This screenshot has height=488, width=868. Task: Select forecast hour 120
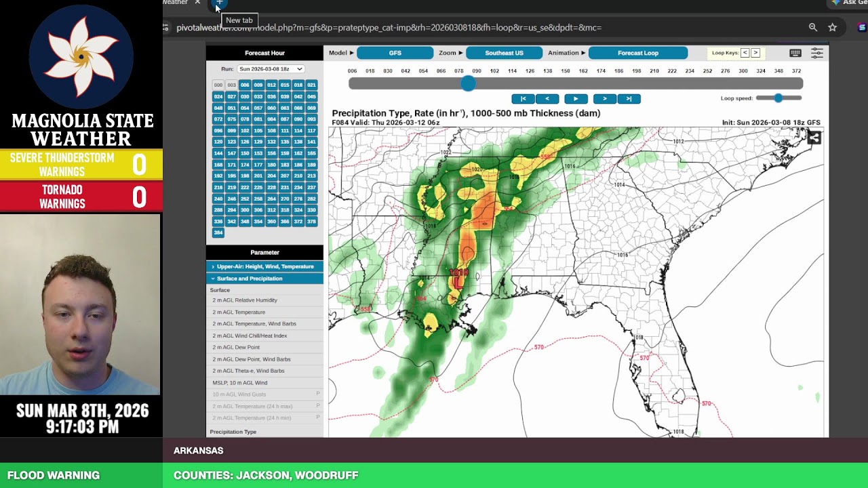point(218,142)
